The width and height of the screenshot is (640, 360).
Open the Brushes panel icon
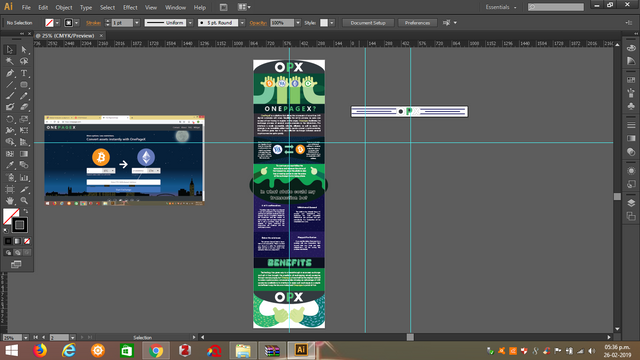[631, 93]
